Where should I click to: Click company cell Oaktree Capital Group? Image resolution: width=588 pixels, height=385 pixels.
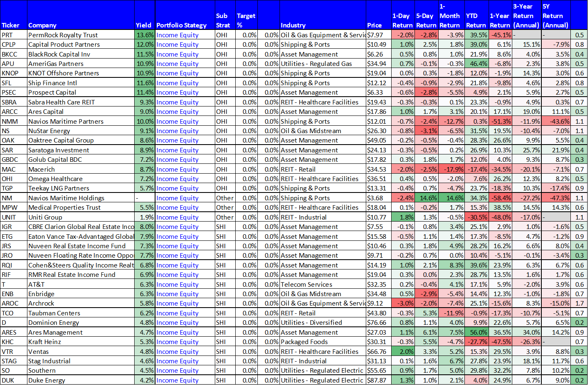click(x=81, y=140)
